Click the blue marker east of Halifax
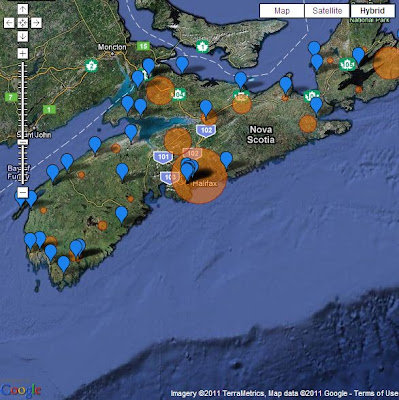Image resolution: width=399 pixels, height=400 pixels. tap(226, 160)
